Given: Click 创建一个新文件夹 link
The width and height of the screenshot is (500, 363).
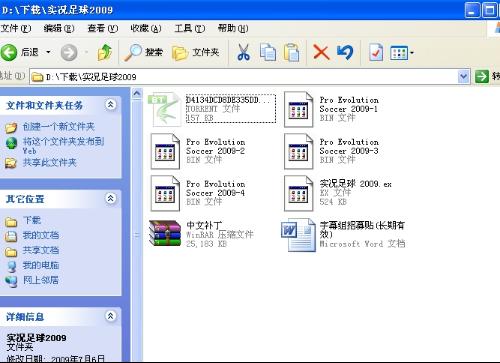Looking at the screenshot, I should pyautogui.click(x=58, y=127).
